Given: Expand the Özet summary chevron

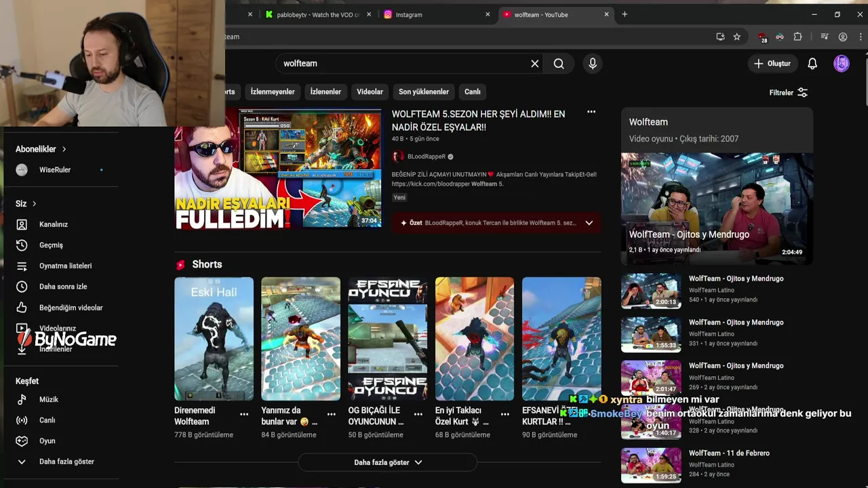Looking at the screenshot, I should [589, 223].
